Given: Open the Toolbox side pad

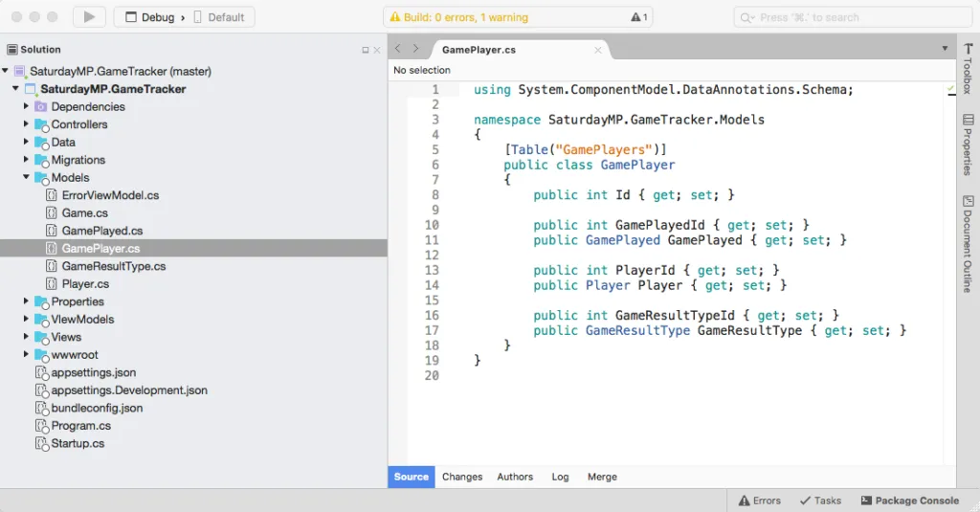Looking at the screenshot, I should (968, 69).
